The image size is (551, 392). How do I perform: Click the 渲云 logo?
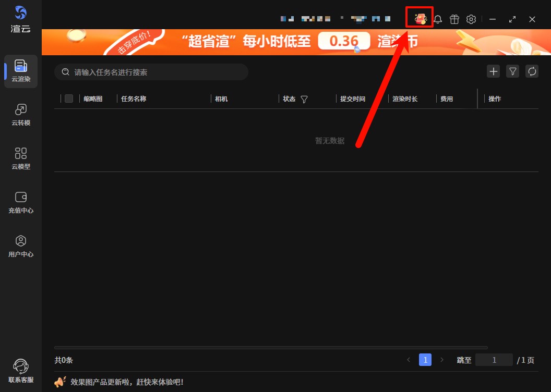click(x=21, y=19)
